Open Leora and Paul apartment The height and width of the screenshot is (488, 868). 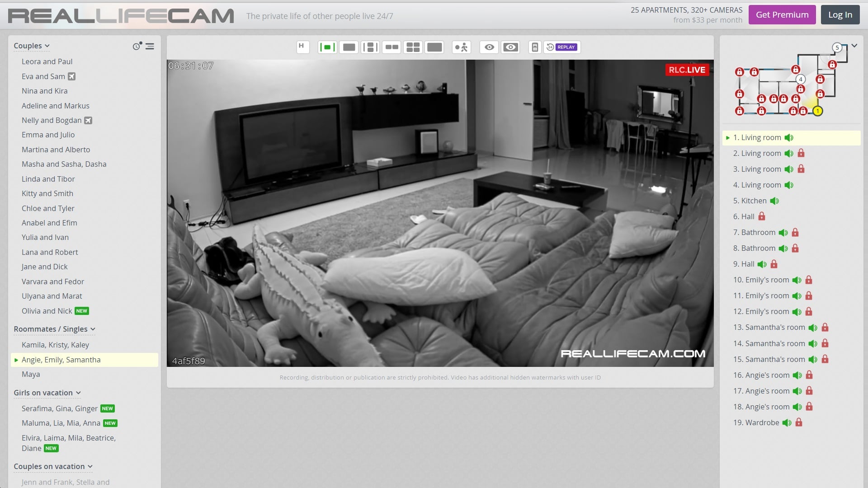(x=47, y=61)
